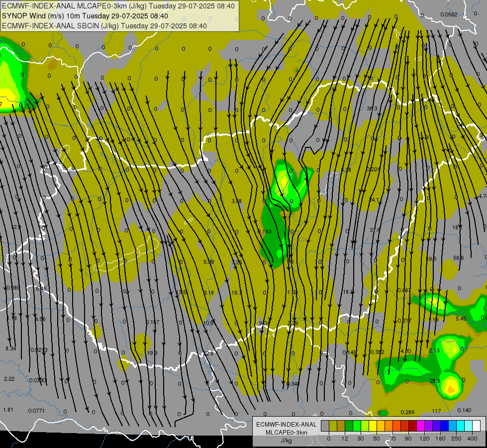487x448 pixels.
Task: Click the map value 8.34
Action: pyautogui.click(x=10, y=348)
